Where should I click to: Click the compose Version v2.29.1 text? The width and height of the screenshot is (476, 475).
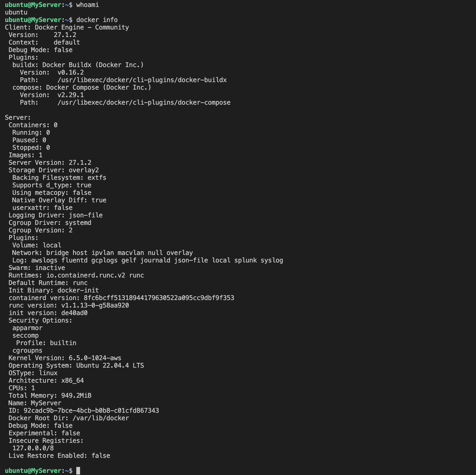52,95
